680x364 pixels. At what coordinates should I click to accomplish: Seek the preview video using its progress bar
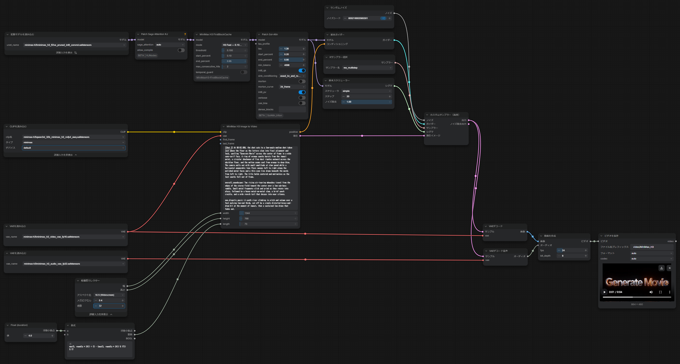637,297
